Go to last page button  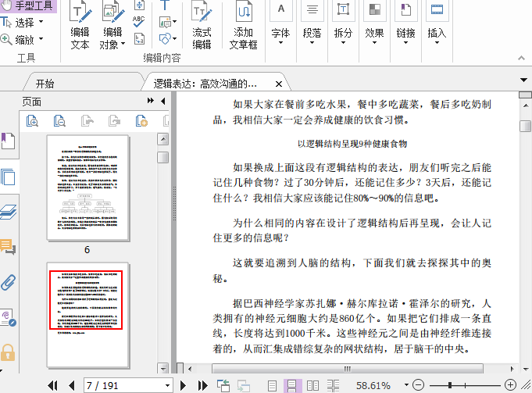click(202, 385)
